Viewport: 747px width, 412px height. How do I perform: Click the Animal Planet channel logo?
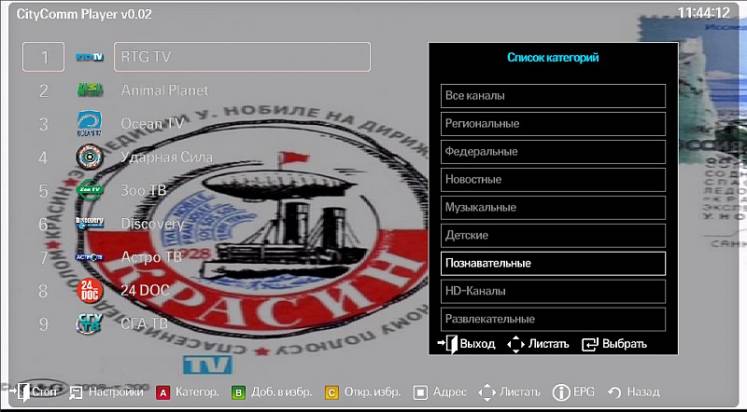pos(90,90)
